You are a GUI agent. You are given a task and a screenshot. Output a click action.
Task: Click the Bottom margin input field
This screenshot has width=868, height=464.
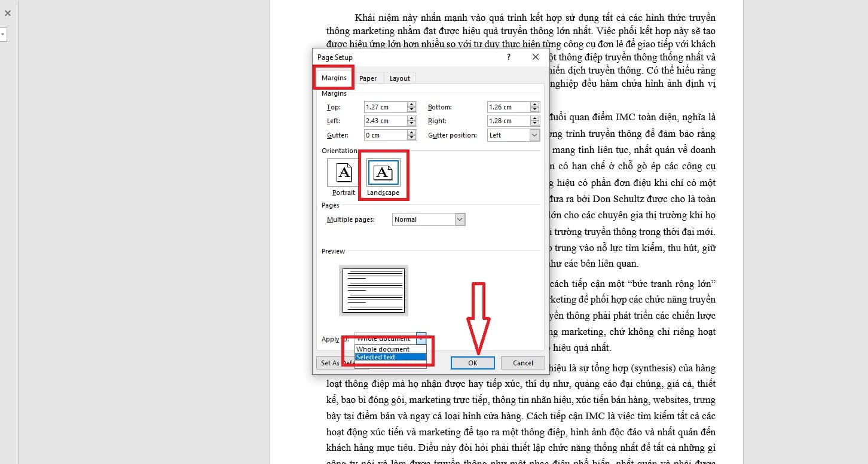[x=509, y=107]
